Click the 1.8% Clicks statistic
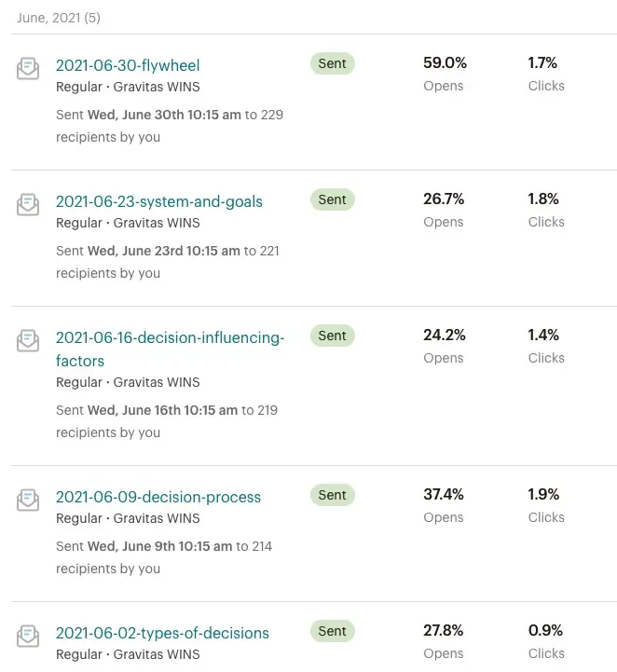This screenshot has width=617, height=672. [x=543, y=199]
